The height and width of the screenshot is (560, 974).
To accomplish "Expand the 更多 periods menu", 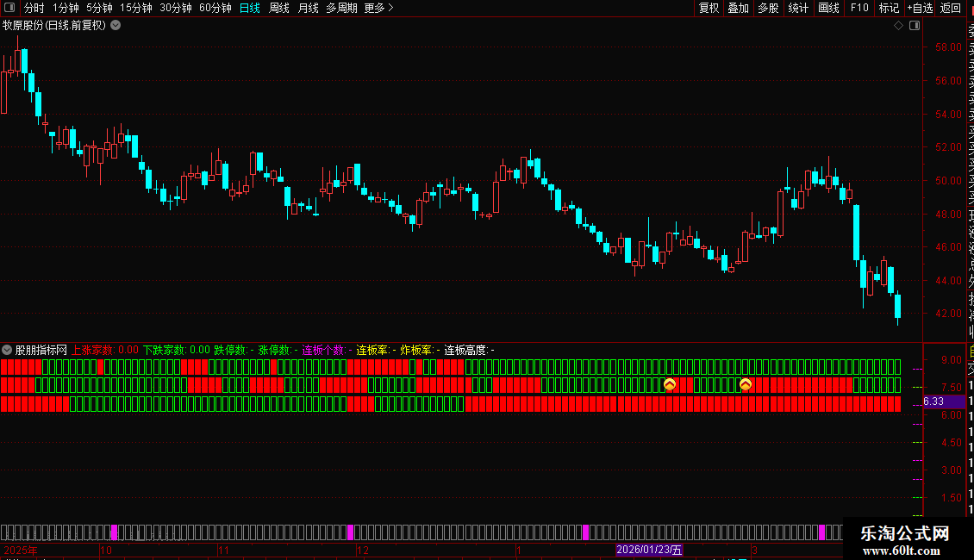I will tap(379, 8).
